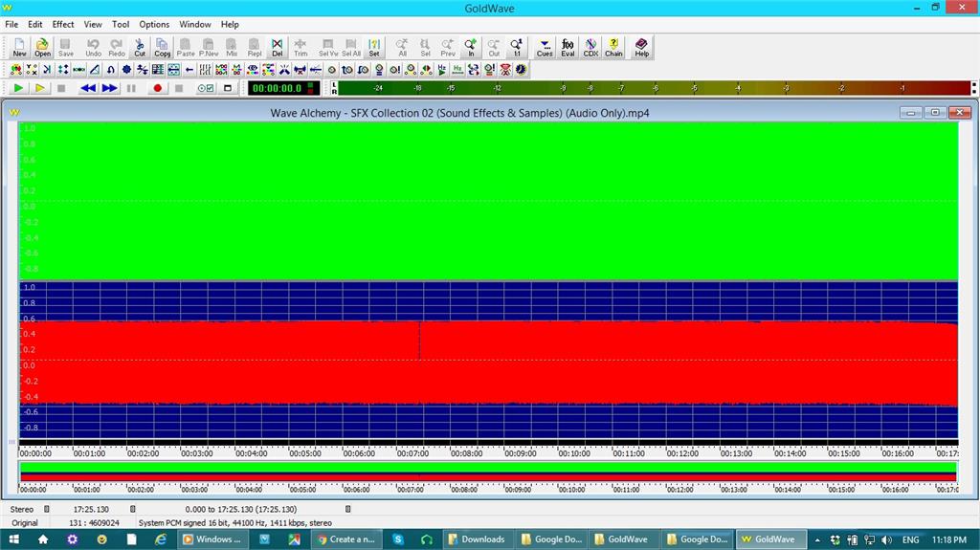Click the Repl replace toolbar icon
Viewport: 980px width, 550px height.
tap(255, 48)
